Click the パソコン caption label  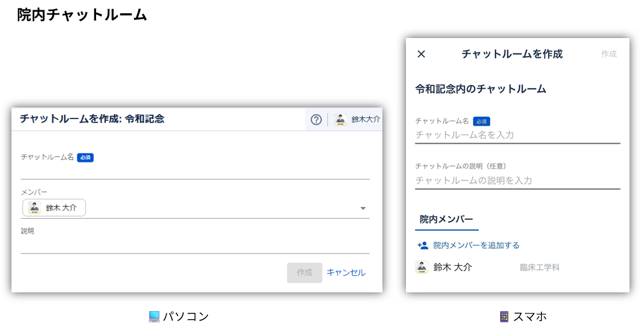coord(186,317)
